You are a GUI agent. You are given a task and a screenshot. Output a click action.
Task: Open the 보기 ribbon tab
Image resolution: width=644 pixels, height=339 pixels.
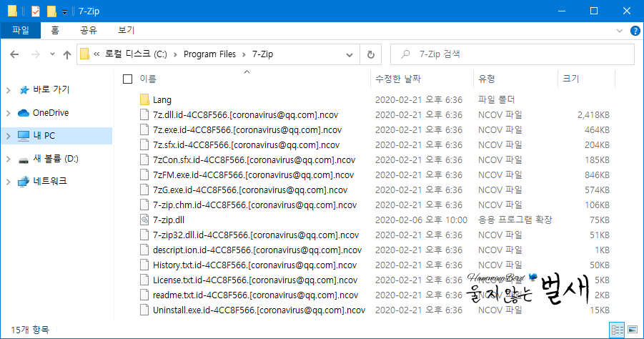pos(126,30)
